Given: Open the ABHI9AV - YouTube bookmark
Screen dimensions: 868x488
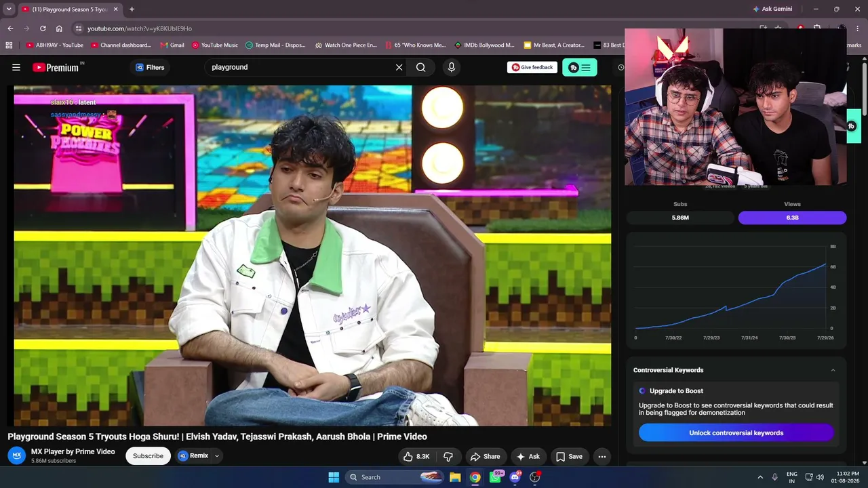Looking at the screenshot, I should [55, 45].
